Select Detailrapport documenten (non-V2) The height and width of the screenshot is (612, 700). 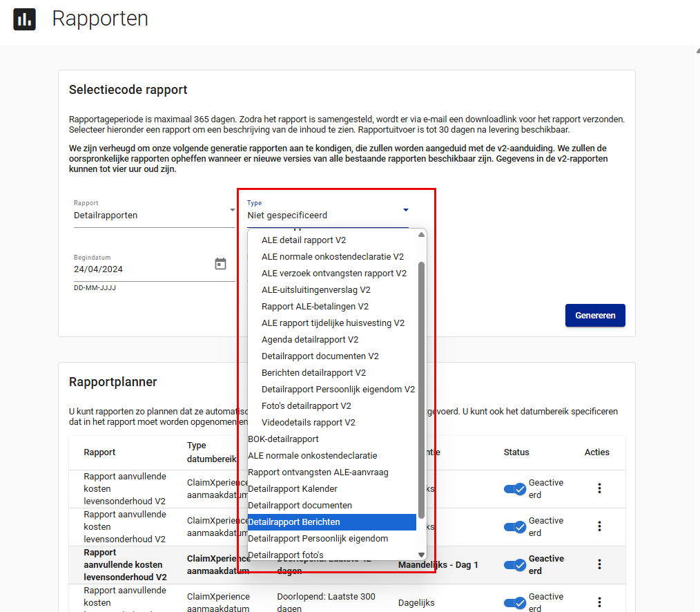pyautogui.click(x=332, y=505)
